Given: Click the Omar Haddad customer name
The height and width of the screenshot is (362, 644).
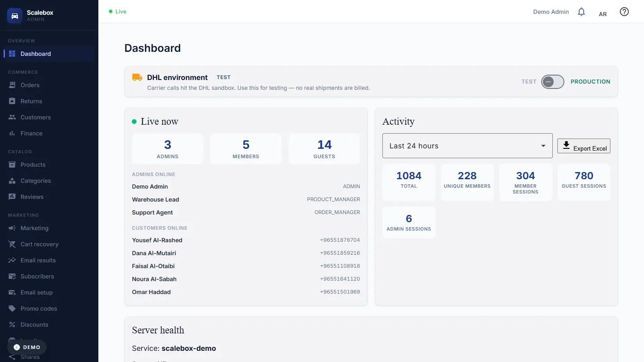Looking at the screenshot, I should pos(151,292).
